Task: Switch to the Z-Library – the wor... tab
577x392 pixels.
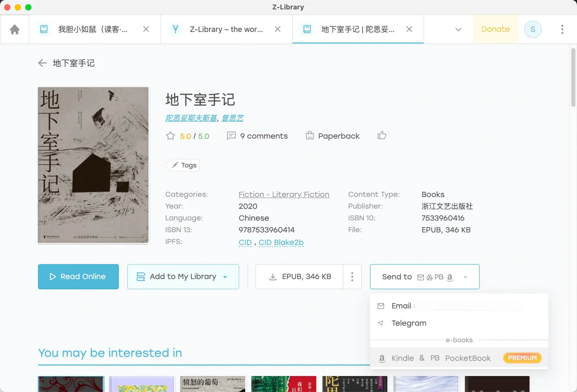Action: [226, 29]
